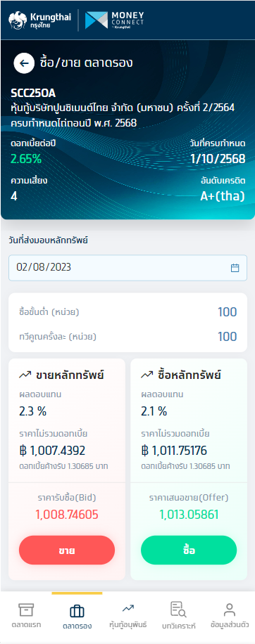The image size is (255, 644).
Task: Open the หุ้นกู้อนุพันธ์ trend icon
Action: [x=128, y=607]
